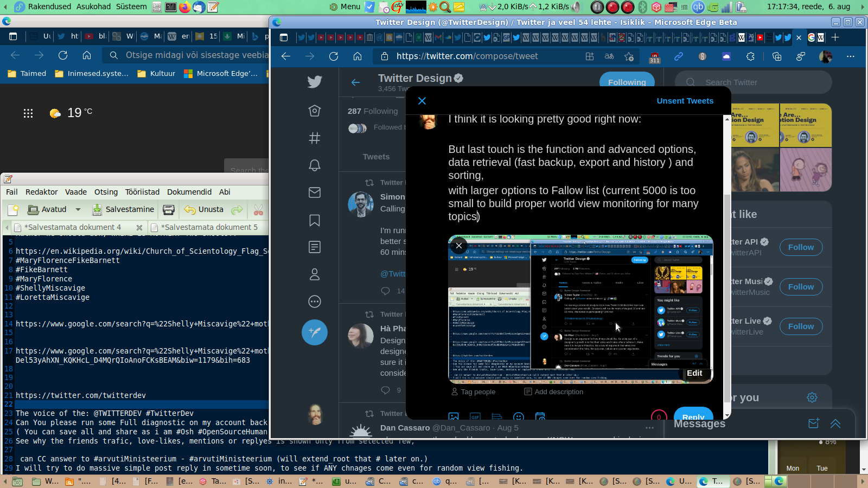Open Explore hashtag icon in Twitter sidebar
Image resolution: width=868 pixels, height=488 pixels.
coord(315,138)
